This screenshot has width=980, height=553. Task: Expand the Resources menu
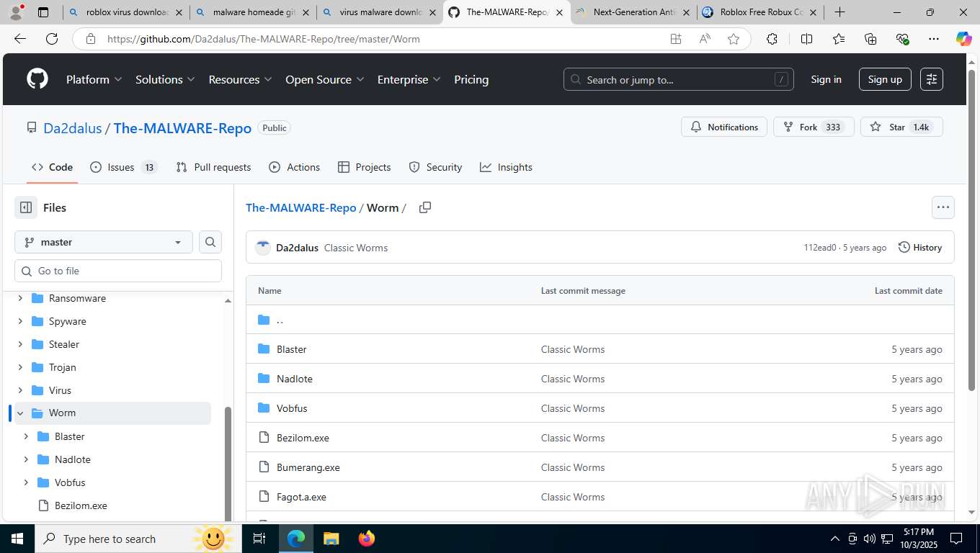point(240,79)
